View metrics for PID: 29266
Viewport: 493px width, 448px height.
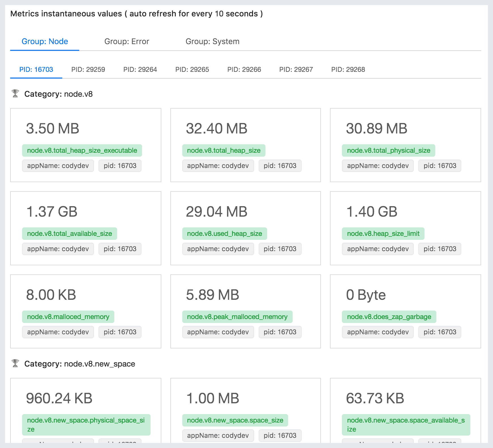click(244, 70)
